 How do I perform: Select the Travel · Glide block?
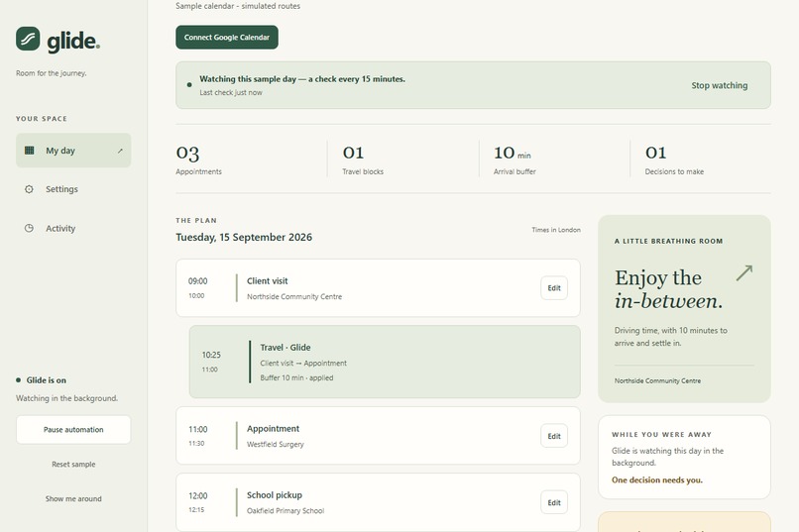[x=385, y=362]
